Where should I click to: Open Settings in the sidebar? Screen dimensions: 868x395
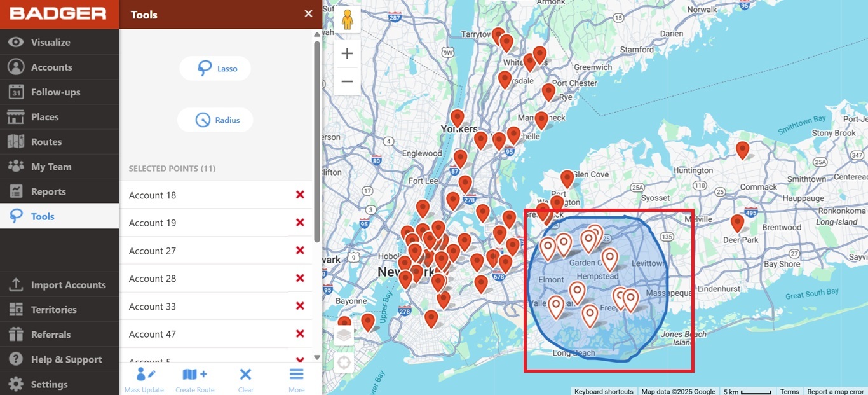59,384
